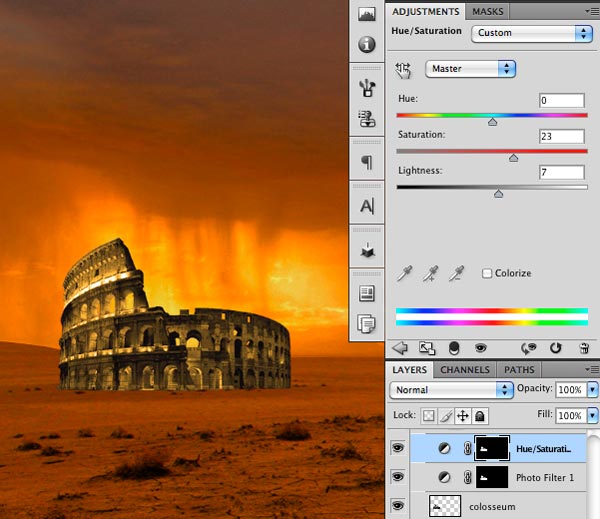Click the Opacity percentage field
The image size is (600, 519).
pos(571,390)
